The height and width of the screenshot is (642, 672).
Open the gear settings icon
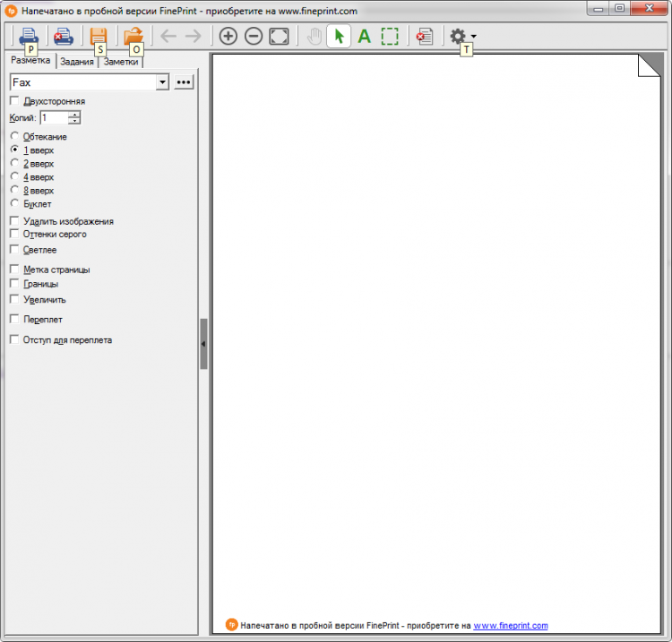click(x=458, y=36)
